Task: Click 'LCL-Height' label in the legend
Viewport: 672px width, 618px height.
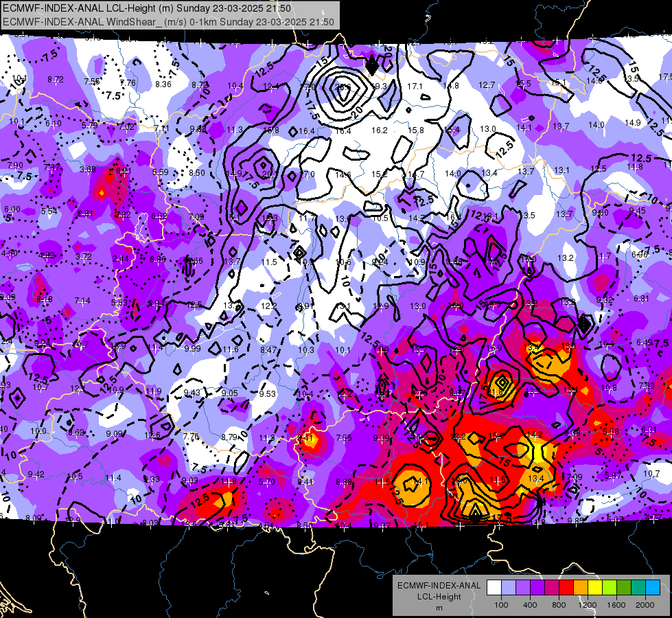Action: coord(439,597)
